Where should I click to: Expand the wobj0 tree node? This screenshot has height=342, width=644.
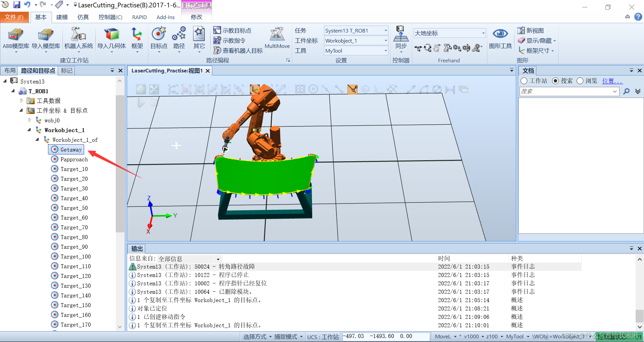[x=30, y=120]
